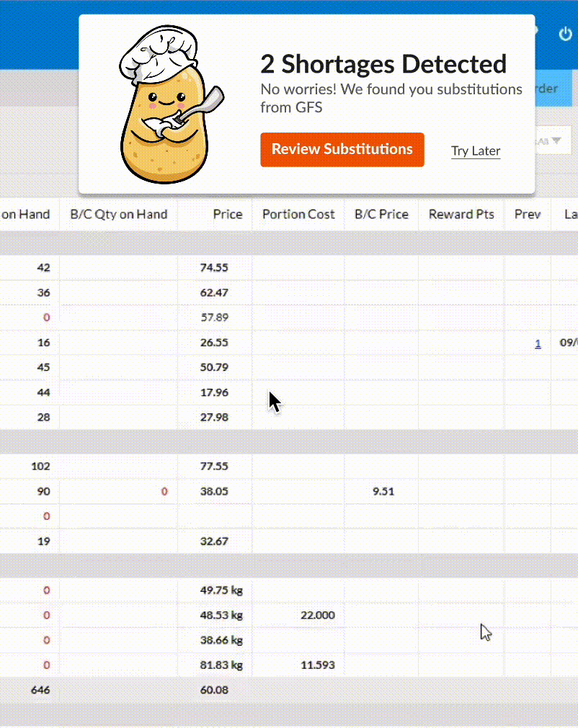Click the on Hand column header

(25, 214)
